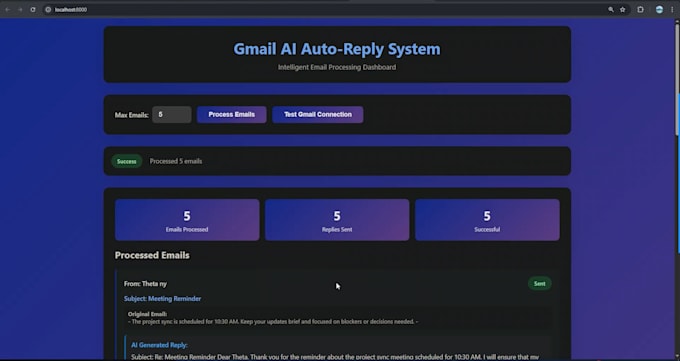Open 'Subject: Meeting Reminder' line
Screen dimensions: 680x361
[x=163, y=299]
